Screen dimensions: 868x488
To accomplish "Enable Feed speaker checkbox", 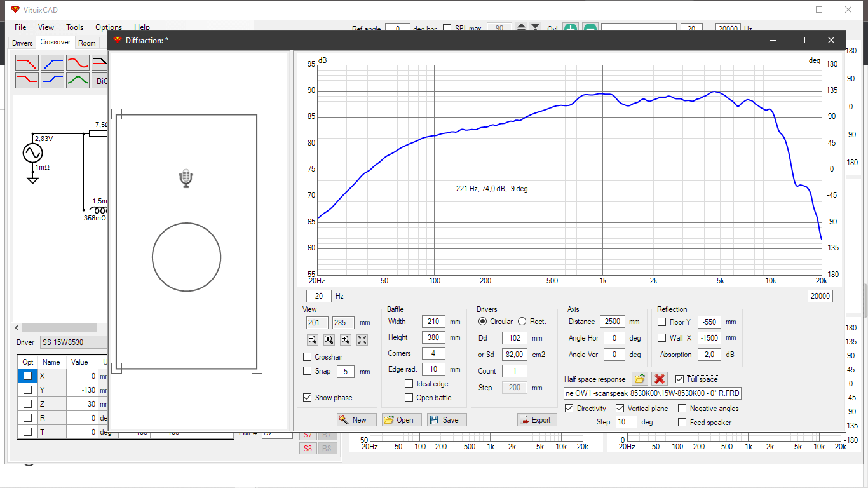I will click(x=682, y=423).
